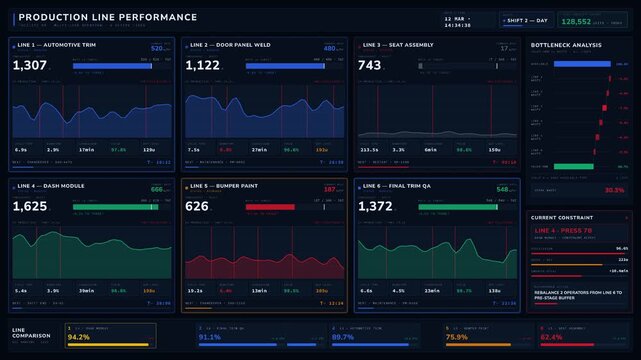
Task: Click the Line 1 blue throughput area chart
Action: pos(92,112)
